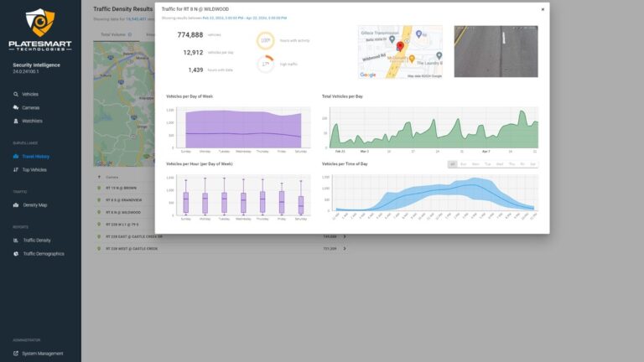Click the Watchlists icon in sidebar
This screenshot has height=362, width=644.
point(16,121)
